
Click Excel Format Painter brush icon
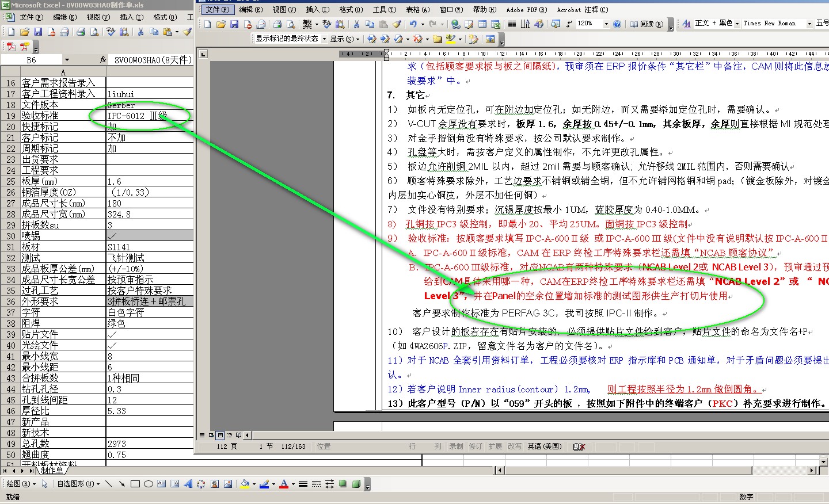(187, 32)
